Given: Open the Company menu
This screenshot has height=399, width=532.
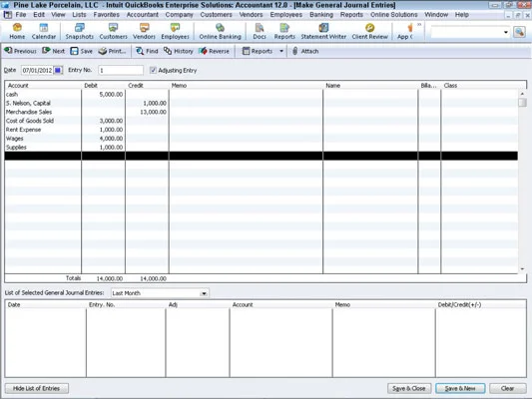Looking at the screenshot, I should pyautogui.click(x=179, y=15).
